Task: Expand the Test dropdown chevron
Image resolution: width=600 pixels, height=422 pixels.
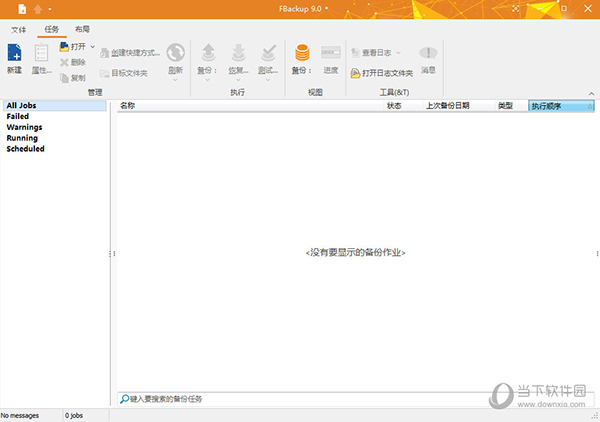Action: 268,80
